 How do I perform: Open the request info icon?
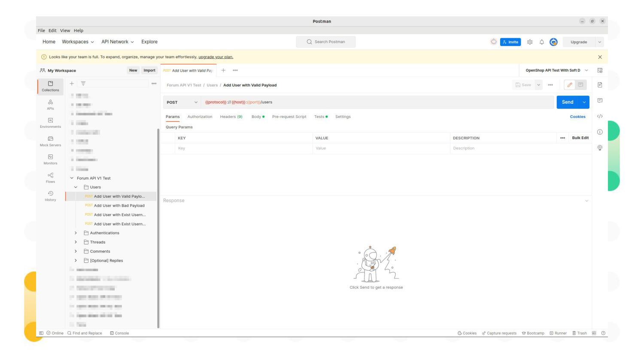(600, 132)
